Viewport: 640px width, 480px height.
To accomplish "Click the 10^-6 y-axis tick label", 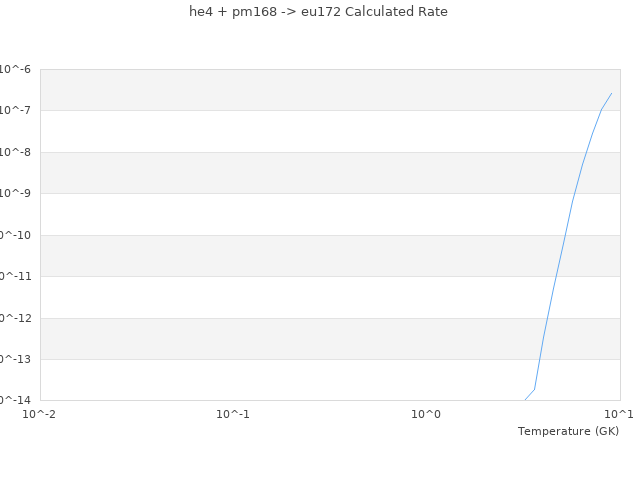I will point(15,69).
